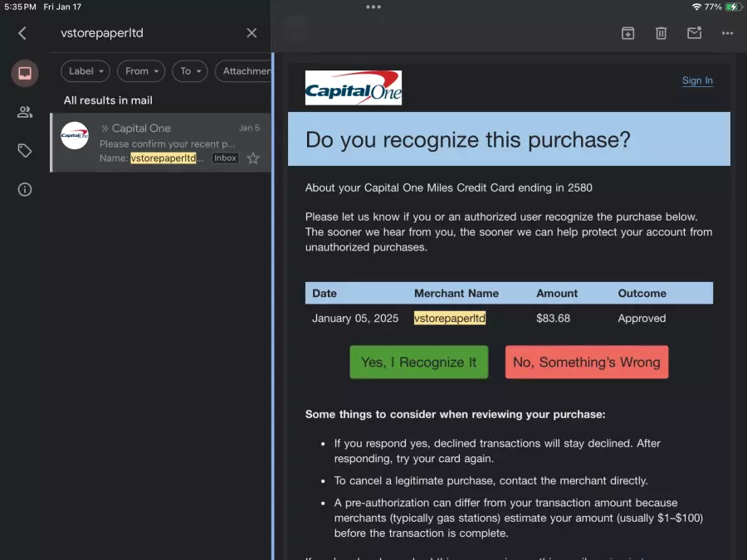Screen dimensions: 747x560
Task: Click the Approved outcome cell
Action: tap(642, 318)
